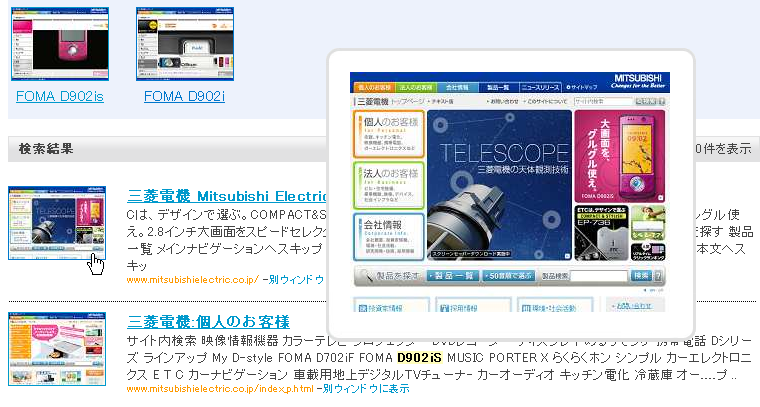Click the 0件を表示 display count text
The width and height of the screenshot is (760, 407).
tap(723, 149)
